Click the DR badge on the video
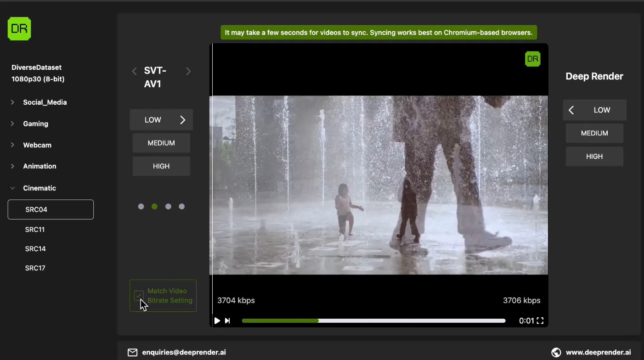Viewport: 644px width, 360px height. [532, 59]
